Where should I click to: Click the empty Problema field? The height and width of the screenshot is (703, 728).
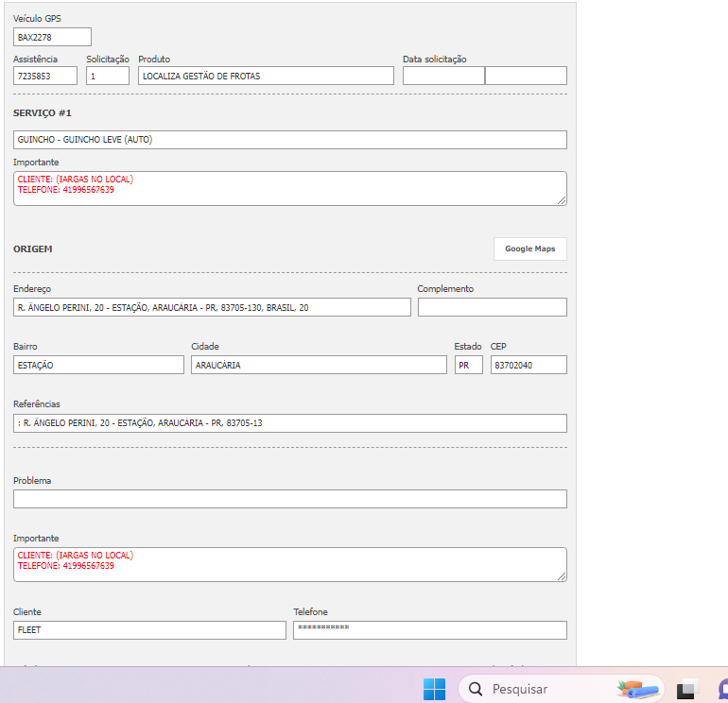tap(290, 499)
